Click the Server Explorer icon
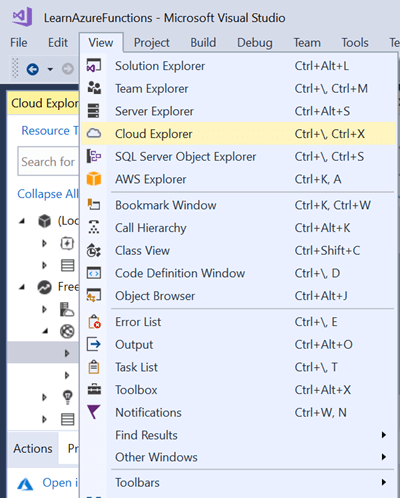The image size is (400, 498). [x=94, y=111]
